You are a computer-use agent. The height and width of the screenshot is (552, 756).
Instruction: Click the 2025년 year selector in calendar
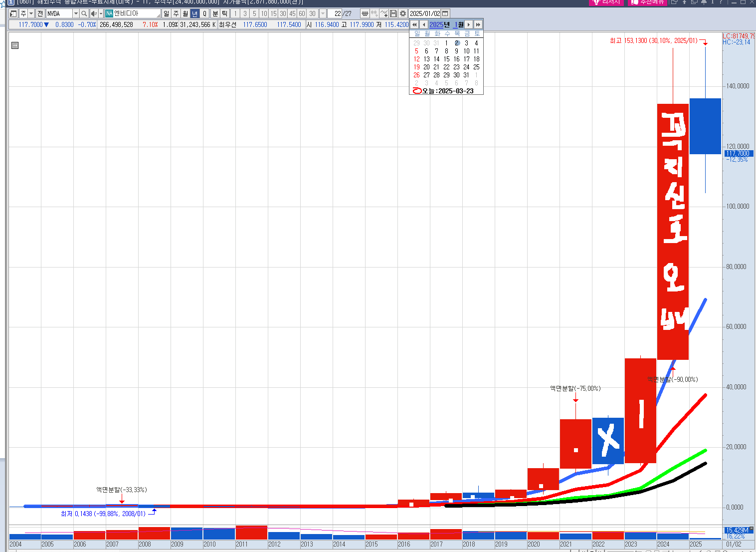coord(439,24)
